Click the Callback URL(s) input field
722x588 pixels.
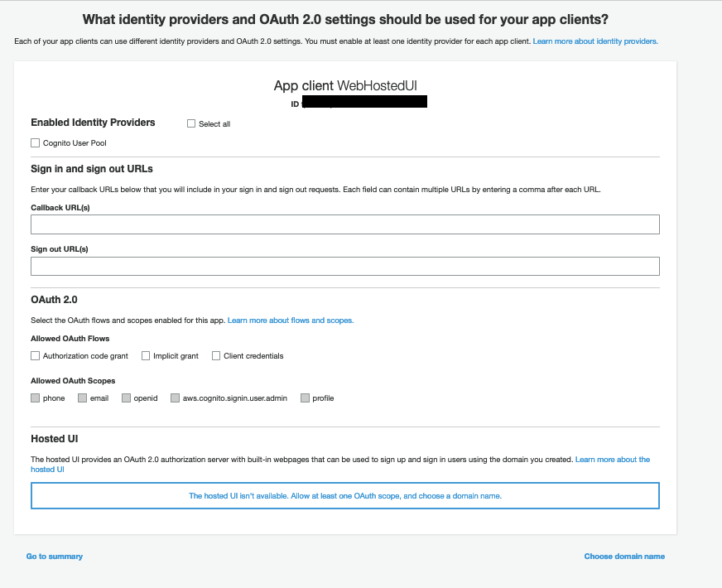pyautogui.click(x=344, y=224)
